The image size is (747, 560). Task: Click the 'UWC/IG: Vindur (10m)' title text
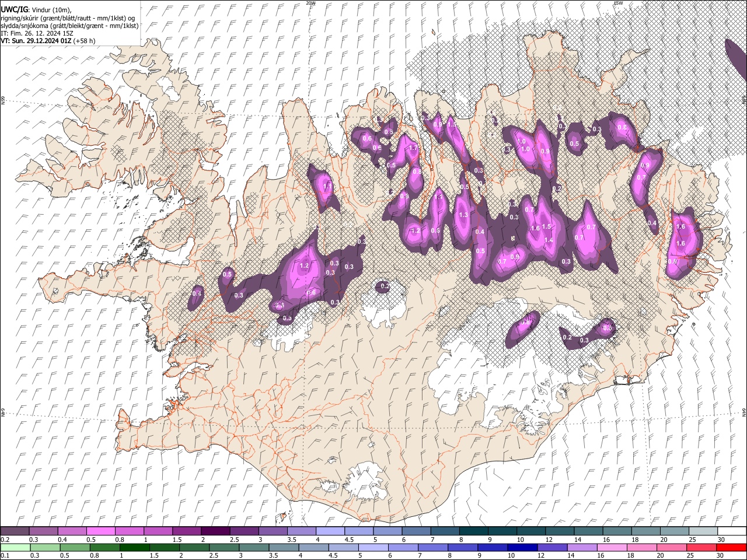(36, 10)
